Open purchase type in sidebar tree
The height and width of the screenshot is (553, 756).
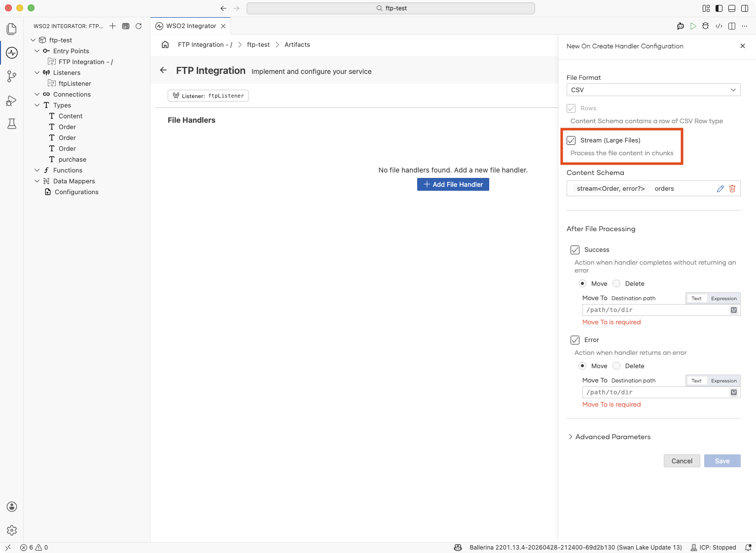click(72, 159)
